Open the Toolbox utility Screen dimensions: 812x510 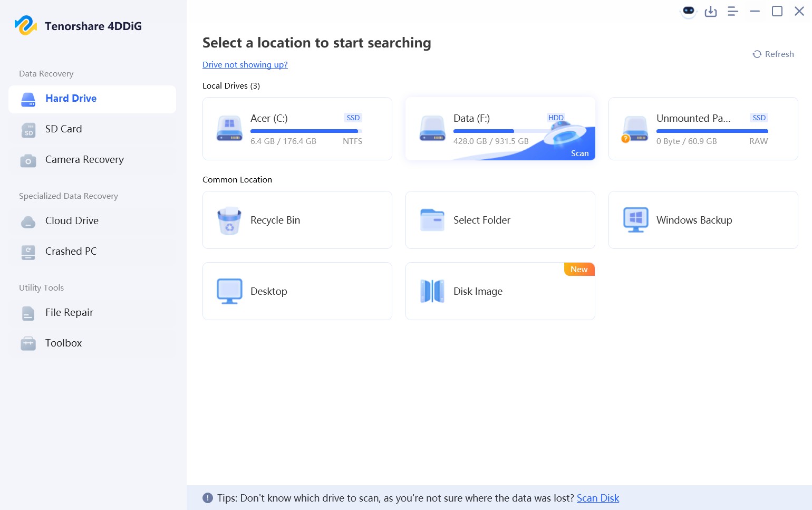coord(63,343)
